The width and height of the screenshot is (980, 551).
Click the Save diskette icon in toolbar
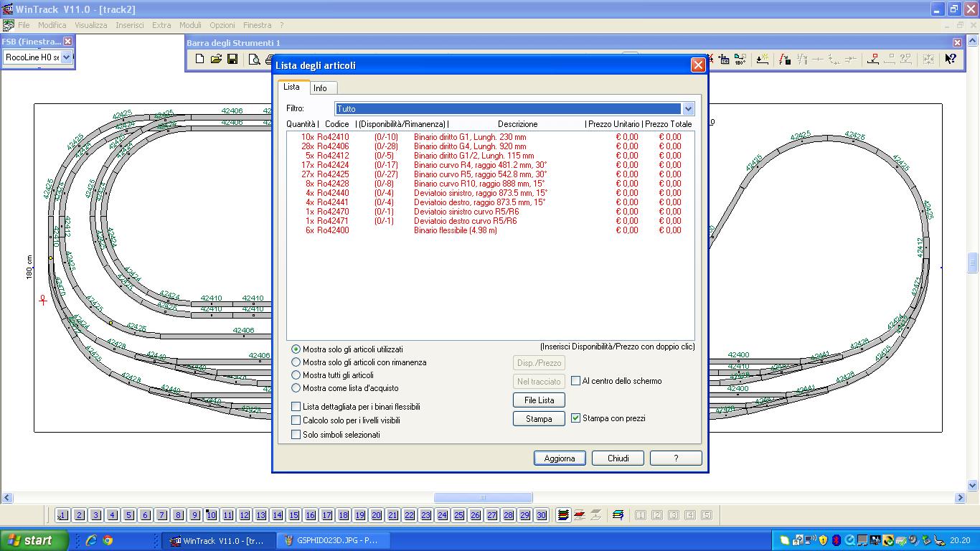coord(232,59)
